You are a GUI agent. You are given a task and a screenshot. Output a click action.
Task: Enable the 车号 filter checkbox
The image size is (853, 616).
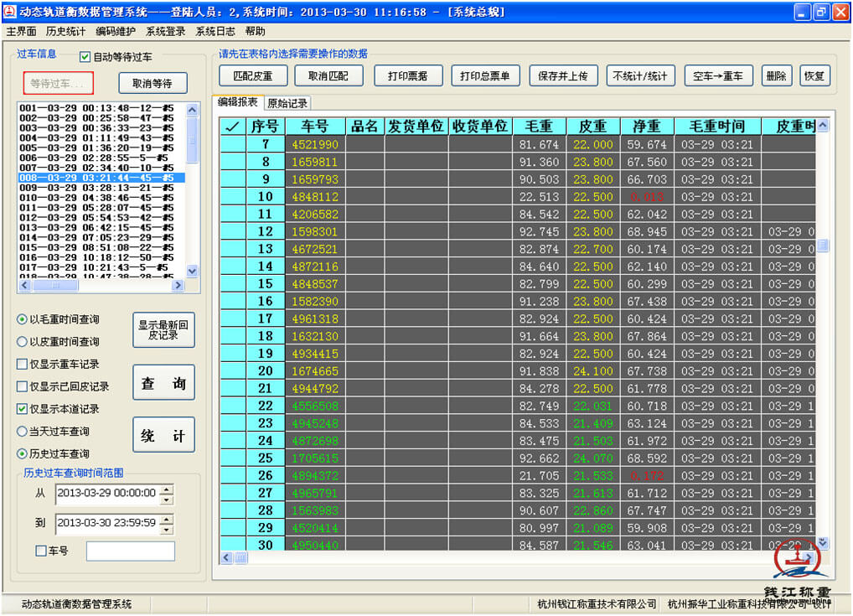pyautogui.click(x=41, y=551)
